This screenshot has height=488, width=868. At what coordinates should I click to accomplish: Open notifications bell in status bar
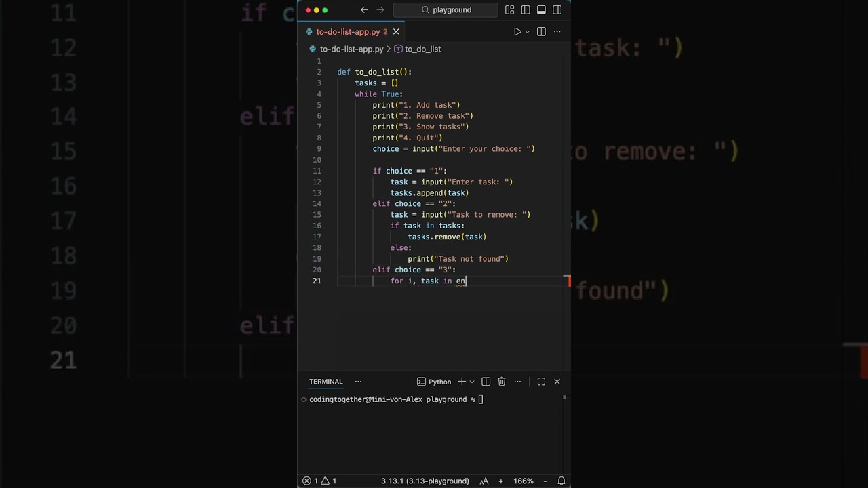pyautogui.click(x=561, y=481)
